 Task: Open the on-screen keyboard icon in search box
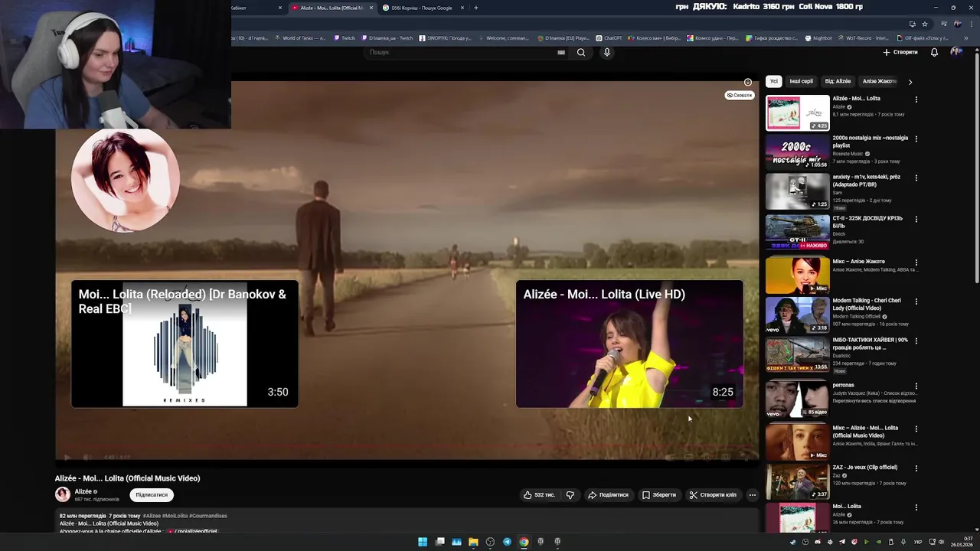(561, 52)
